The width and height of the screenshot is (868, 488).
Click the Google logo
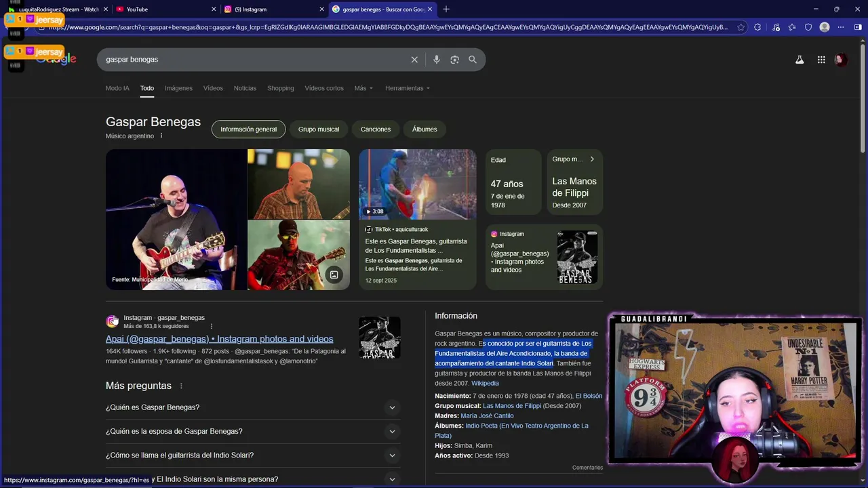(57, 60)
